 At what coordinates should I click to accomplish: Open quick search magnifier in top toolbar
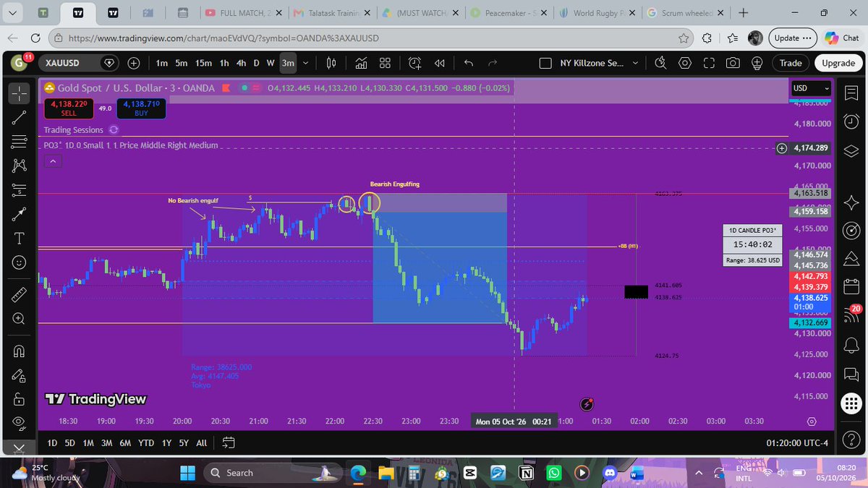coord(660,63)
